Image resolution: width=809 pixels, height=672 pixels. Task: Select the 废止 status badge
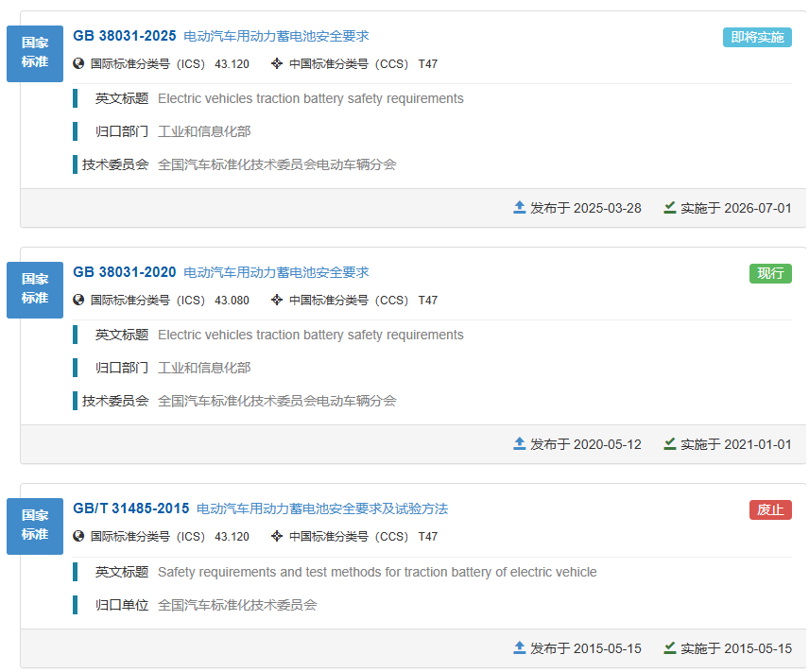[x=770, y=509]
